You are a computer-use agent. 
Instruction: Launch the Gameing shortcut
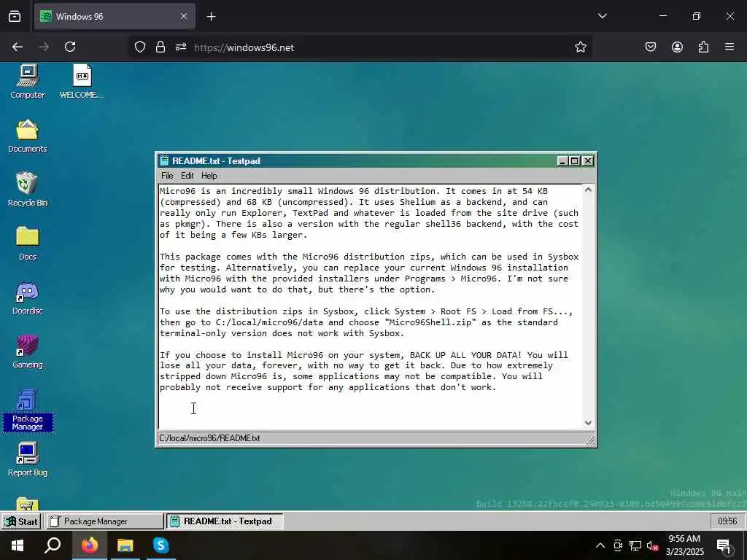tap(27, 352)
